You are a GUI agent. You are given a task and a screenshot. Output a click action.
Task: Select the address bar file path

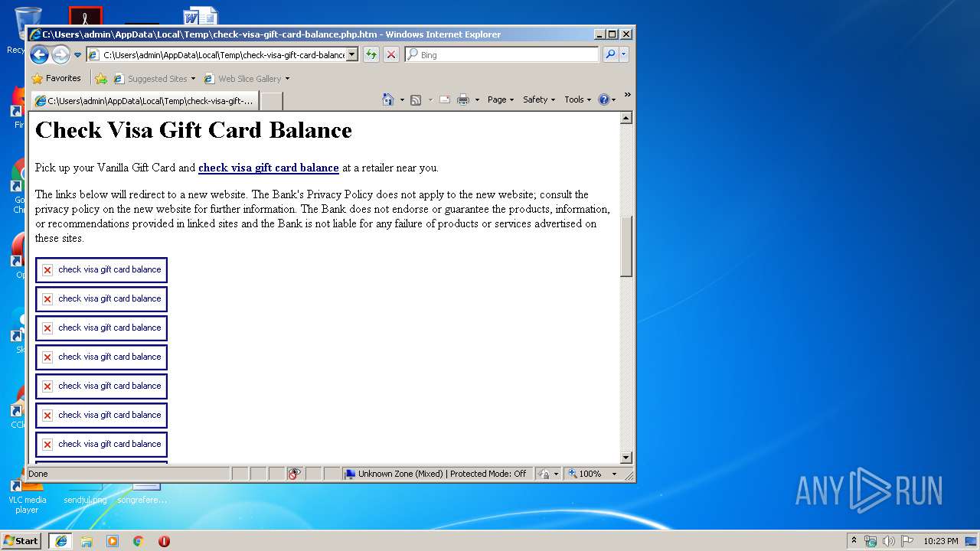(x=224, y=55)
